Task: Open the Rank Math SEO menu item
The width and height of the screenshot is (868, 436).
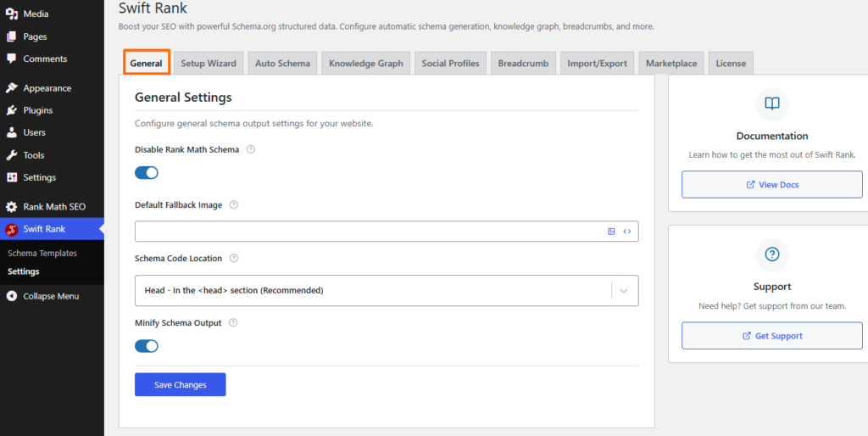Action: 52,207
